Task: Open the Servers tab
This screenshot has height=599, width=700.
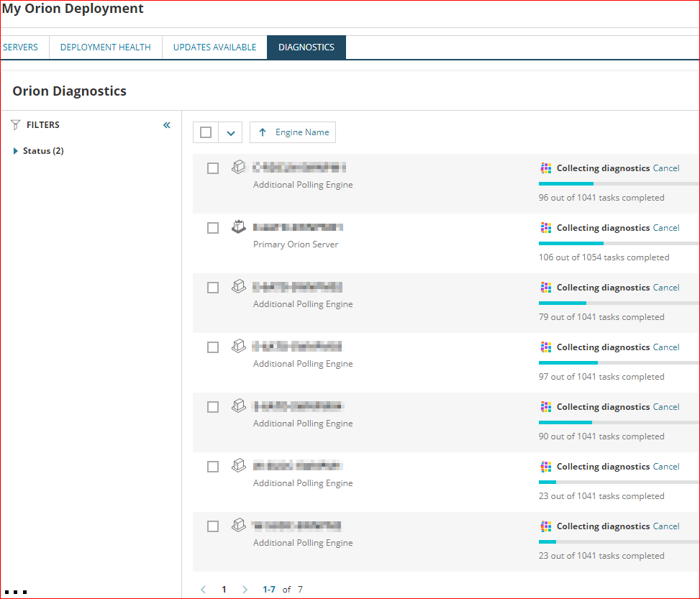Action: [x=21, y=47]
